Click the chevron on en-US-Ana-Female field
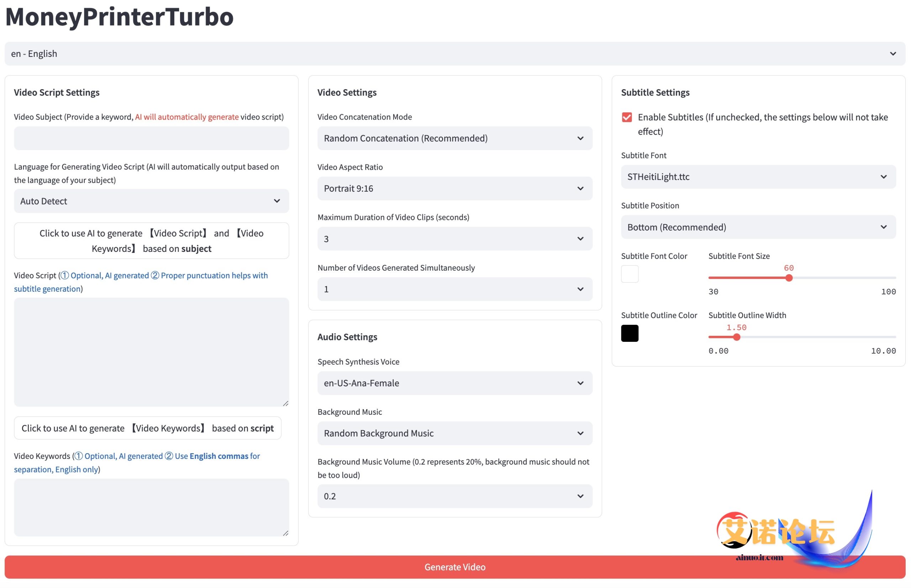This screenshot has width=911, height=588. click(x=581, y=383)
